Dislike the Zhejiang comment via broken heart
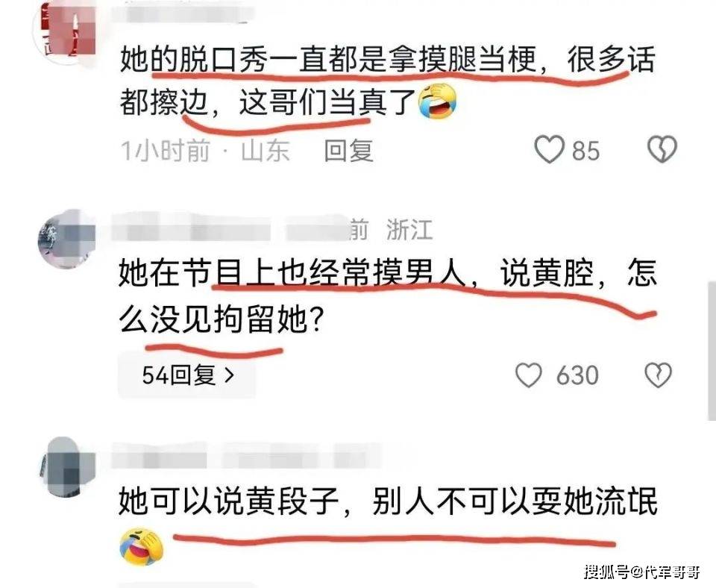Image resolution: width=716 pixels, height=588 pixels. (658, 375)
